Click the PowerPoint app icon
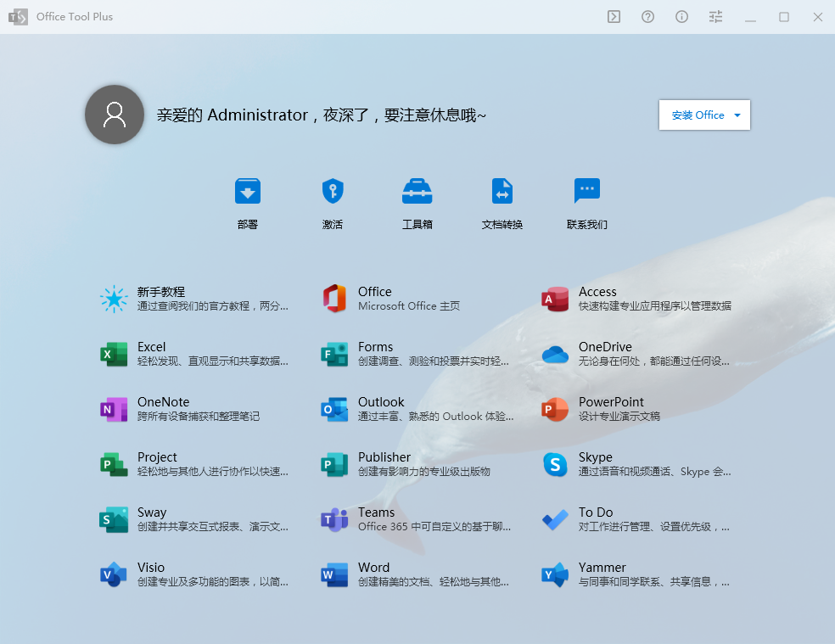 555,409
